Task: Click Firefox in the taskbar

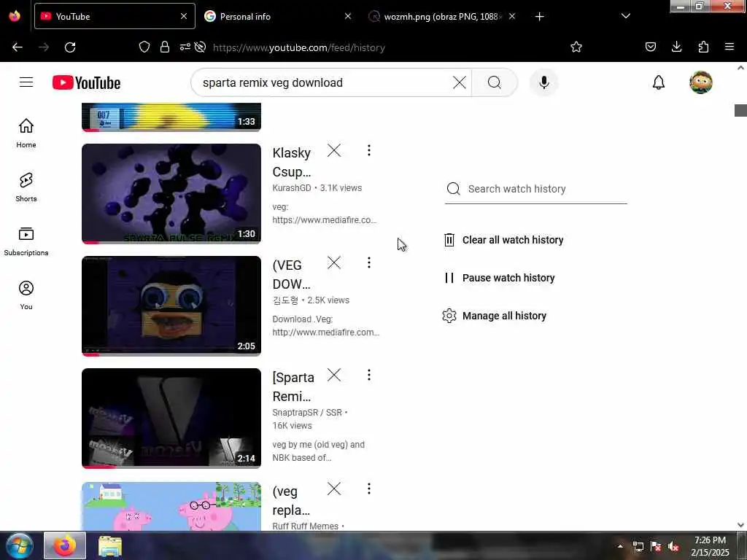Action: click(65, 545)
